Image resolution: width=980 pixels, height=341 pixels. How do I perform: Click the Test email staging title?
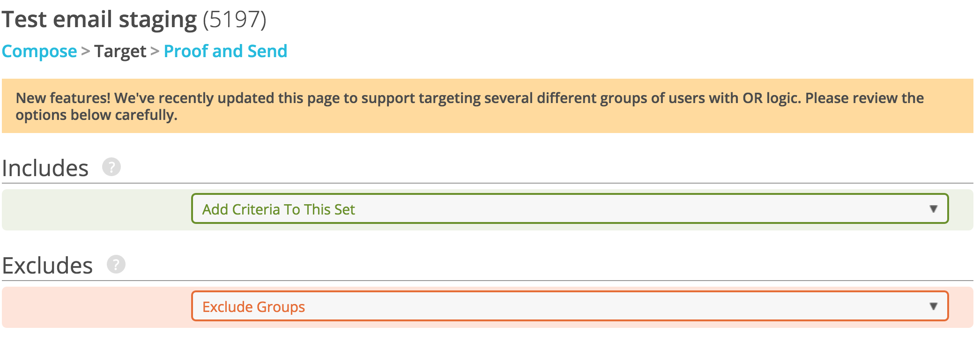tap(99, 19)
